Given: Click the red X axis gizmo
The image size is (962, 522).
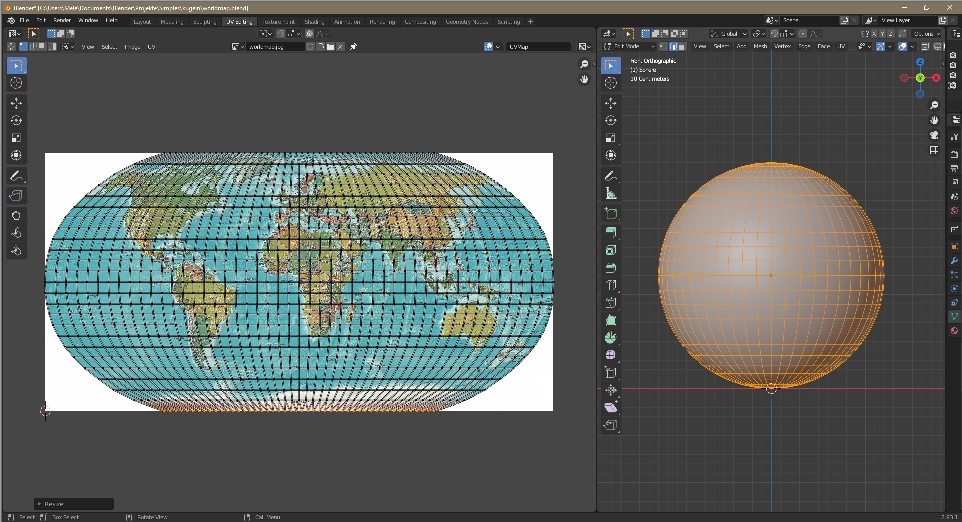Looking at the screenshot, I should click(936, 78).
